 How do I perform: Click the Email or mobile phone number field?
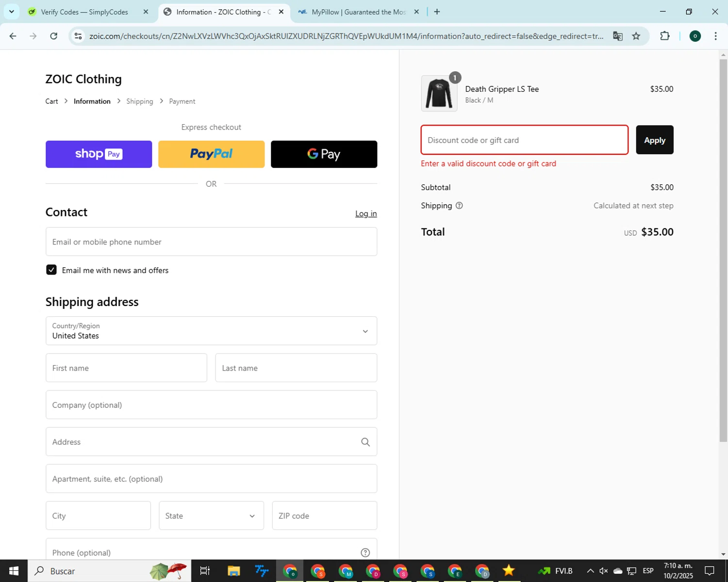211,242
